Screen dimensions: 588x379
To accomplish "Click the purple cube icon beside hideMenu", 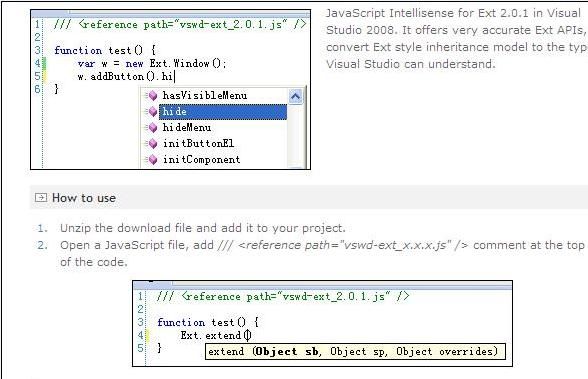I will pos(153,128).
